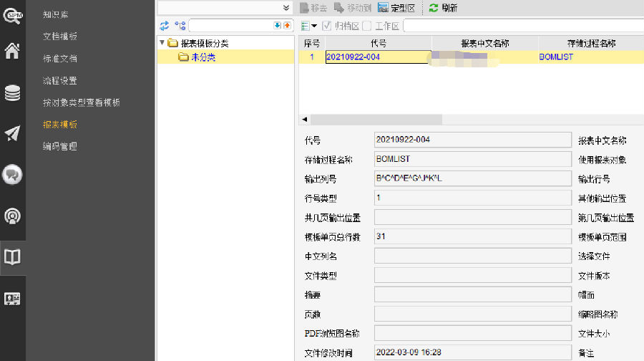Click the 模板单页总行数 field showing 31
The height and width of the screenshot is (361, 644).
point(473,236)
